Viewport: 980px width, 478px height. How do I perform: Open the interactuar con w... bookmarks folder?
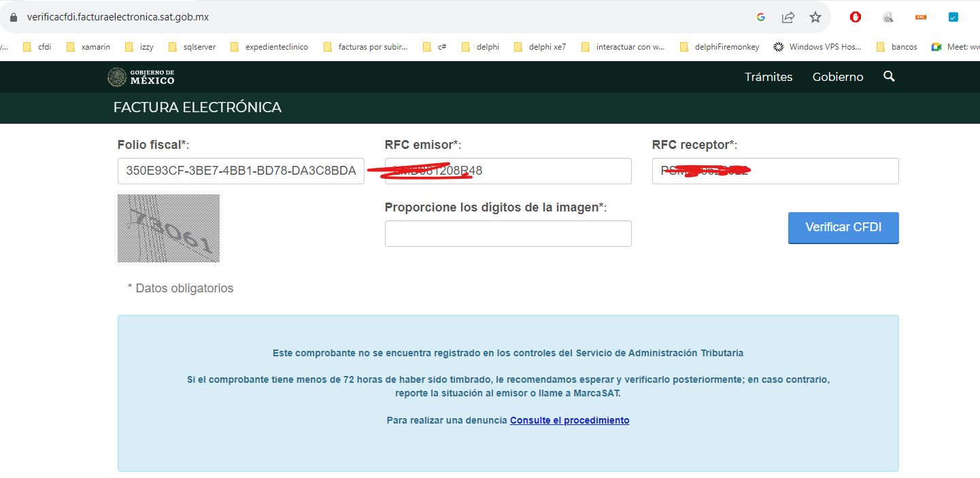[x=623, y=47]
